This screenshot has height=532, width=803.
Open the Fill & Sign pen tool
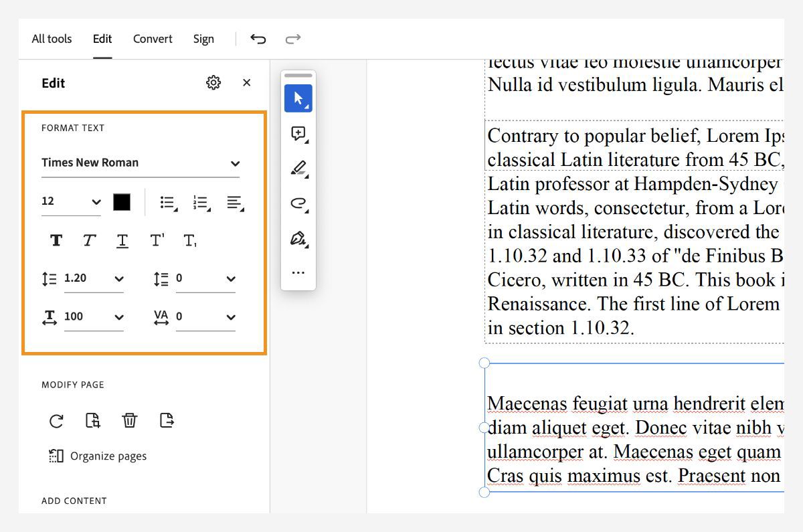[298, 238]
